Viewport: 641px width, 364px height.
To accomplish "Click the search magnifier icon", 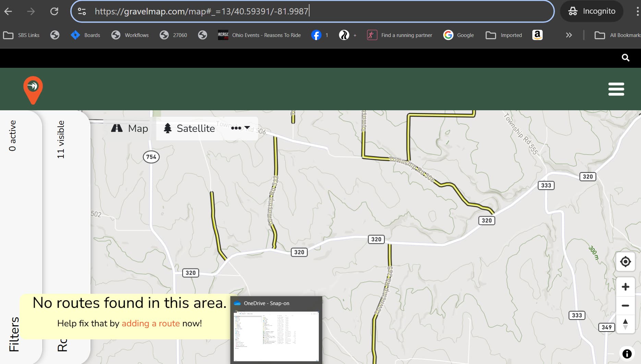I will (x=625, y=58).
